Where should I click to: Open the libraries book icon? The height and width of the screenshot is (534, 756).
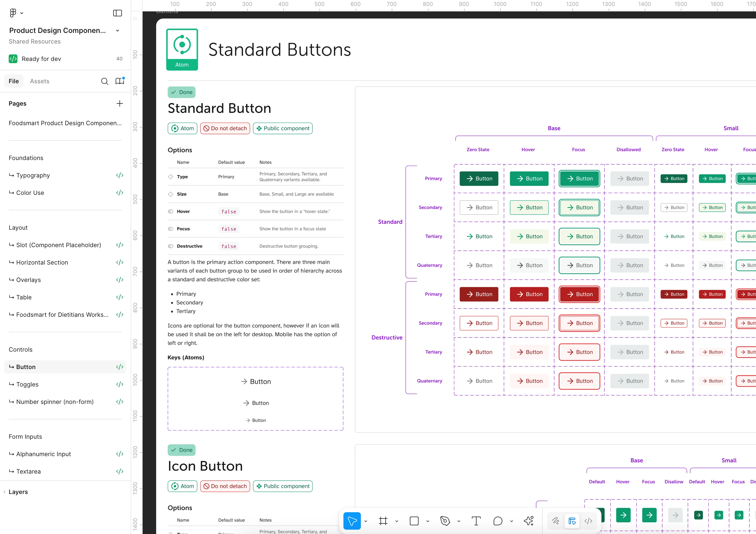pos(119,81)
